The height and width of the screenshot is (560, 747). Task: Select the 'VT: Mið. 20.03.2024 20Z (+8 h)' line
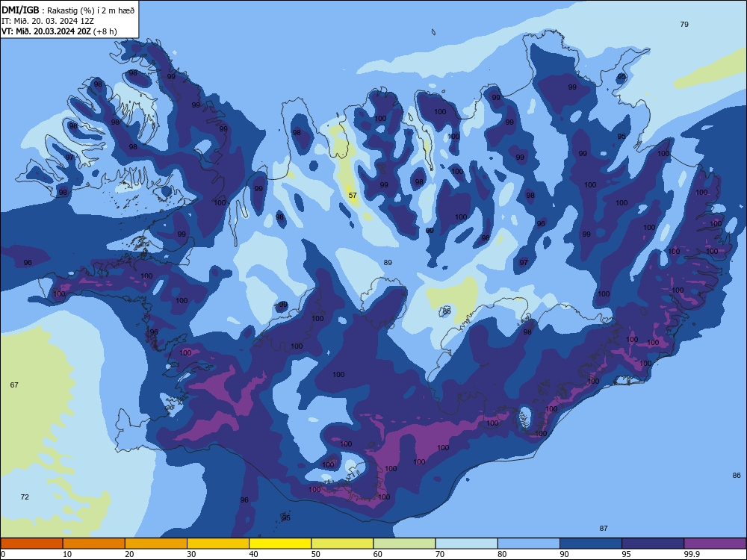point(59,31)
